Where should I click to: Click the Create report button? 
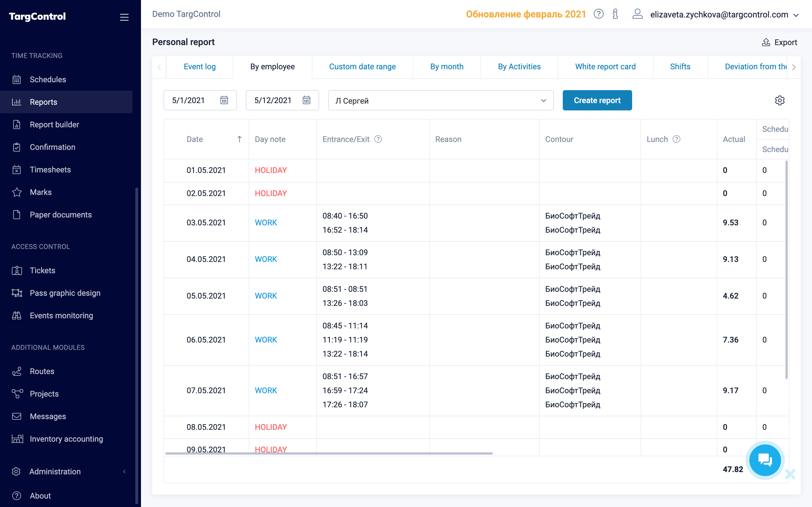597,100
